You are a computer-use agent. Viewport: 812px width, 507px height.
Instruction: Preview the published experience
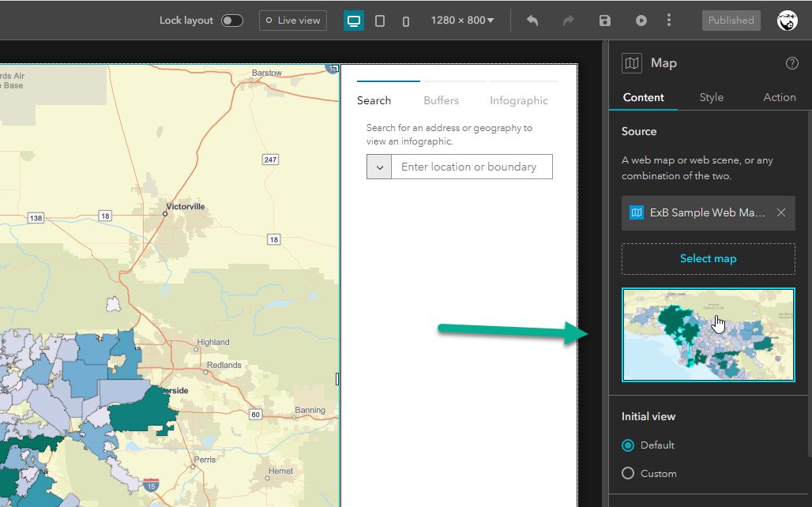[x=641, y=21]
